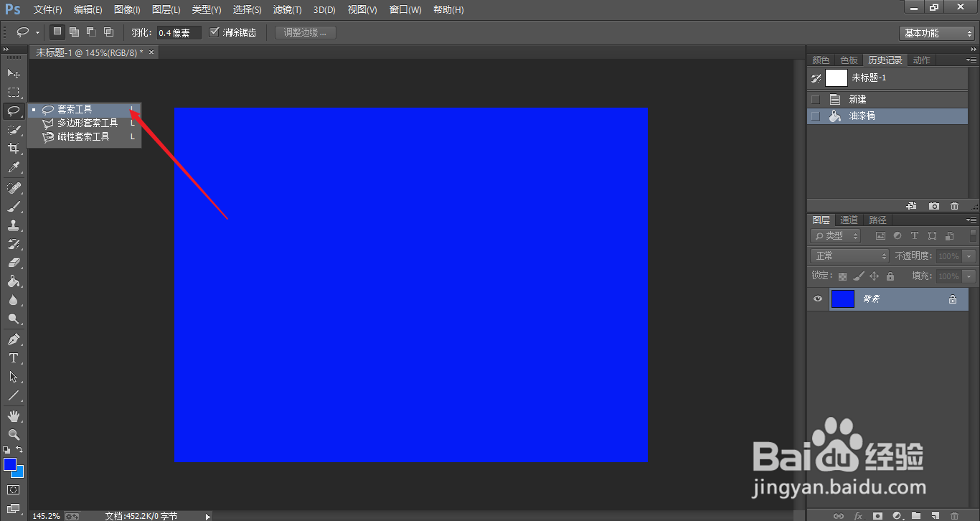The height and width of the screenshot is (521, 980).
Task: Toggle lock transparent pixels icon
Action: [x=842, y=276]
